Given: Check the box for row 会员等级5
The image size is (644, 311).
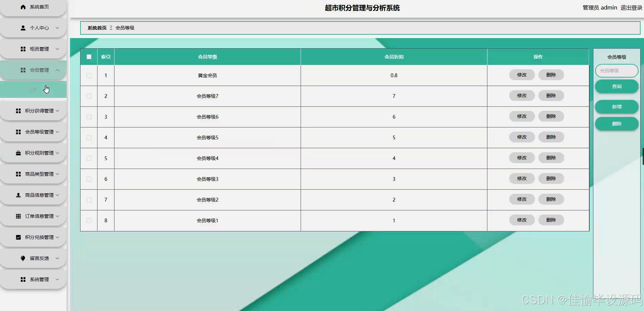Looking at the screenshot, I should [89, 138].
